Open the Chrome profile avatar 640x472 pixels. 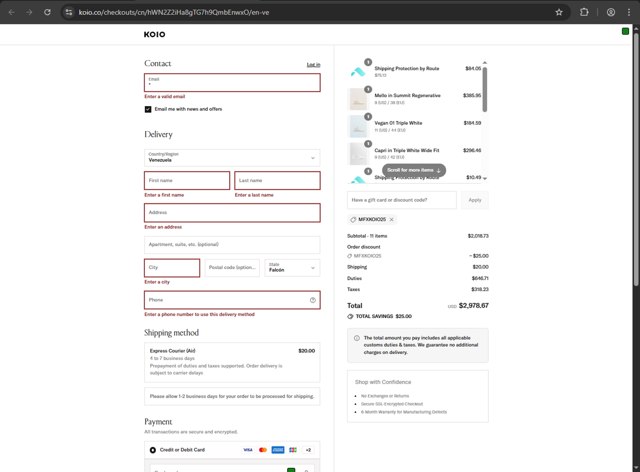611,12
